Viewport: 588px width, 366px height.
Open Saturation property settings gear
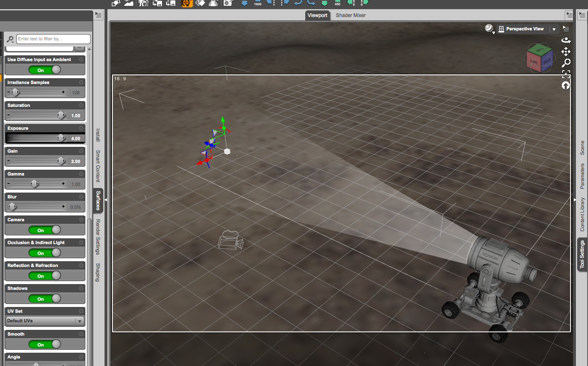coord(81,105)
